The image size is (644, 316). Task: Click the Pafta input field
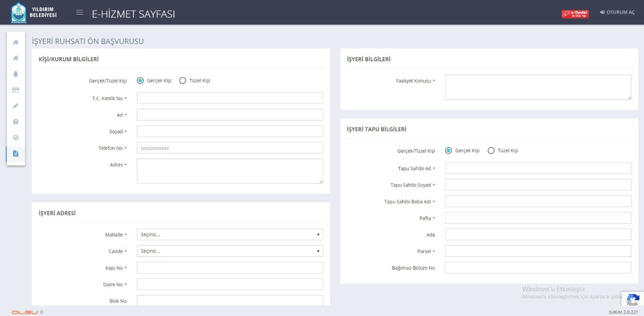[538, 218]
